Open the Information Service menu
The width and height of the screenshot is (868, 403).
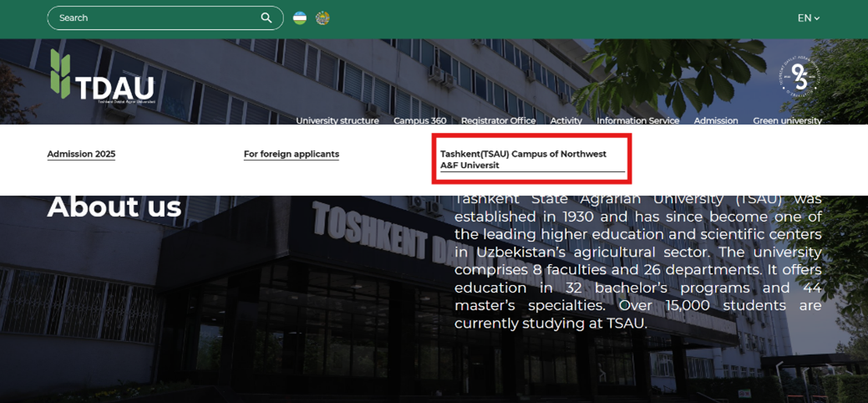637,120
